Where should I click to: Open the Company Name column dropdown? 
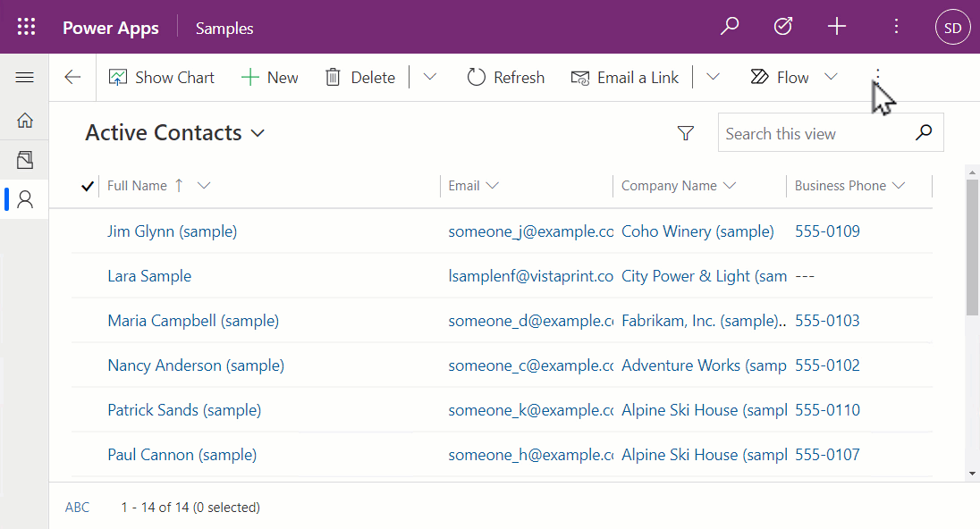(x=730, y=186)
